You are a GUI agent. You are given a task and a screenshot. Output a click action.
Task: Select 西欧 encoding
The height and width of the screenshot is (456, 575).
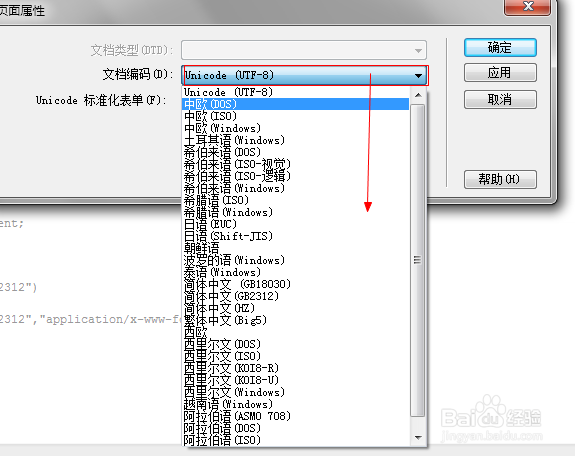296,332
